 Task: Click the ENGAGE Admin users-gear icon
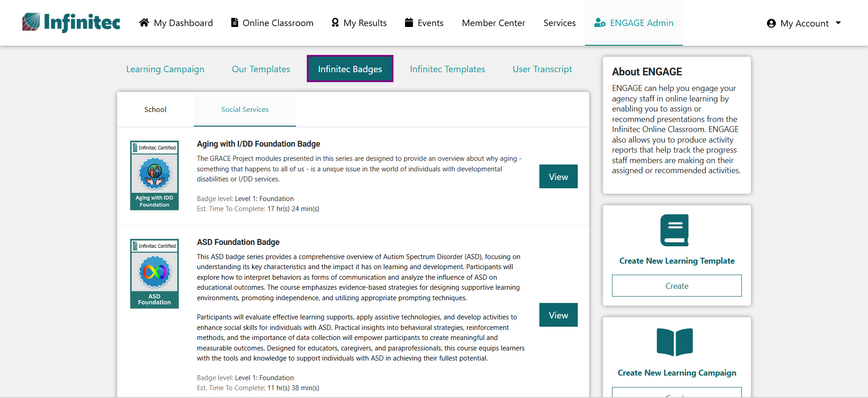pyautogui.click(x=600, y=23)
